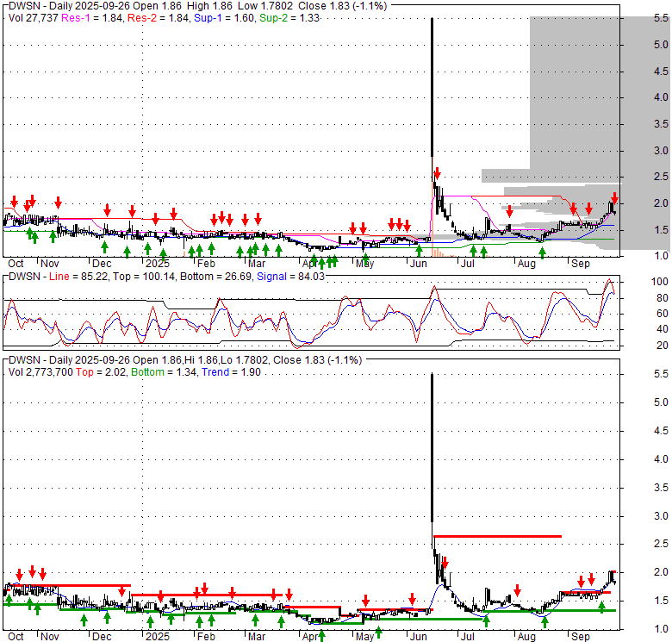The image size is (672, 642).
Task: Click the 'Dec' month label on top chart
Action: tap(102, 264)
